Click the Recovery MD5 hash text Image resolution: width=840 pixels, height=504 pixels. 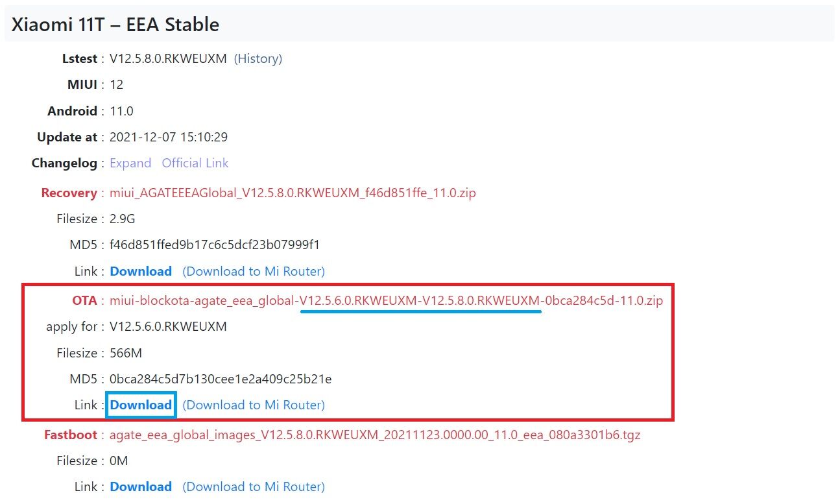215,245
